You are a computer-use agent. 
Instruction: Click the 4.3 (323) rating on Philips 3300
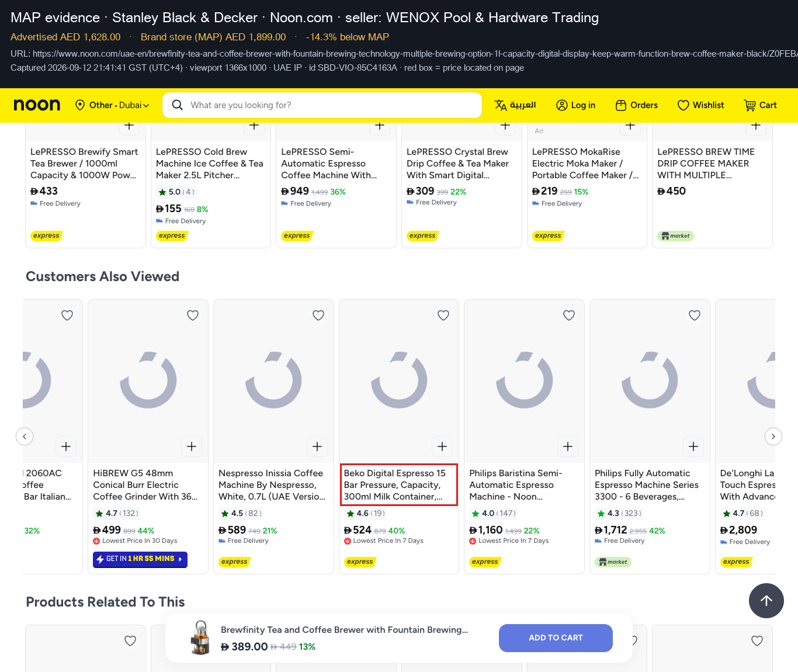point(619,514)
